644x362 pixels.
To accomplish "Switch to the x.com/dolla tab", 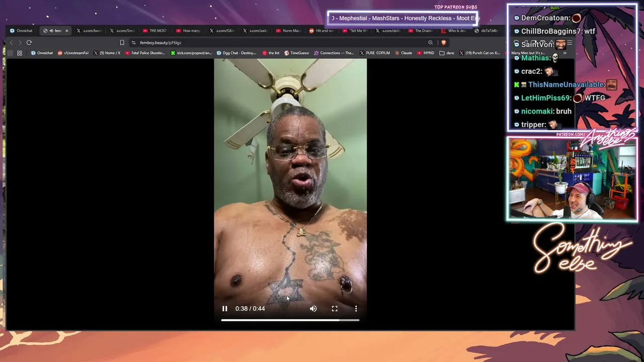I will (x=388, y=31).
